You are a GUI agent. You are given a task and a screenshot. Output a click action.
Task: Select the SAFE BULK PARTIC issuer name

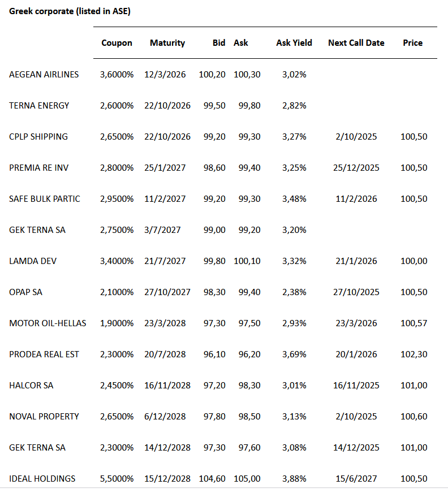(x=45, y=199)
